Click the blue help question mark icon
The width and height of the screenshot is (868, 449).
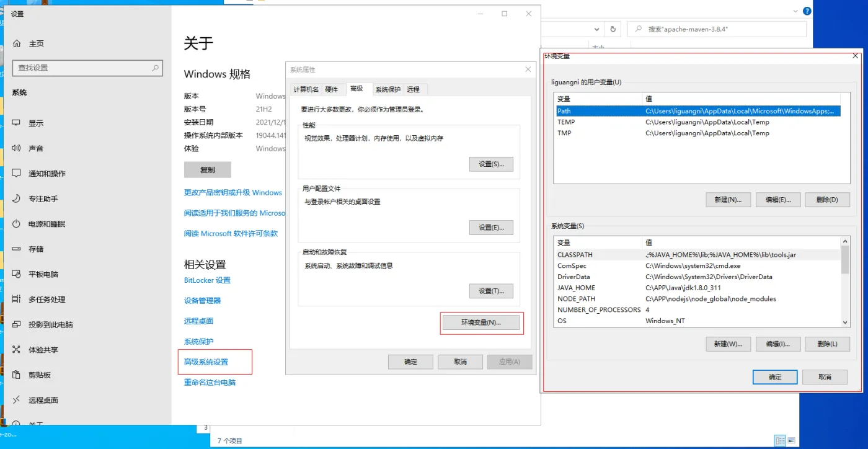807,11
